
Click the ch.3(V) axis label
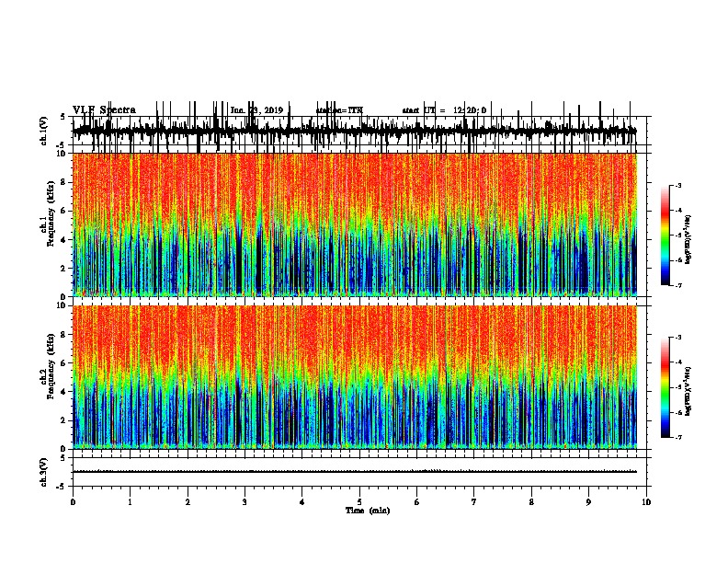(44, 472)
